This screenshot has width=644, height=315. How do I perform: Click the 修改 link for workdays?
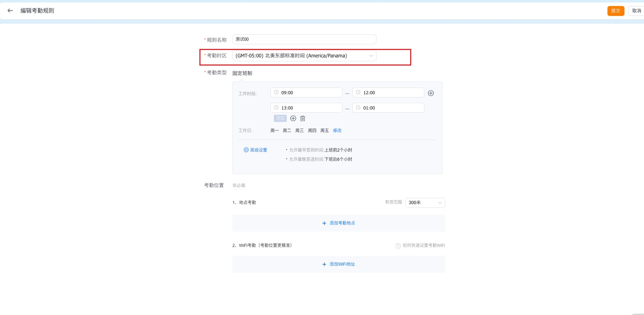(x=337, y=130)
